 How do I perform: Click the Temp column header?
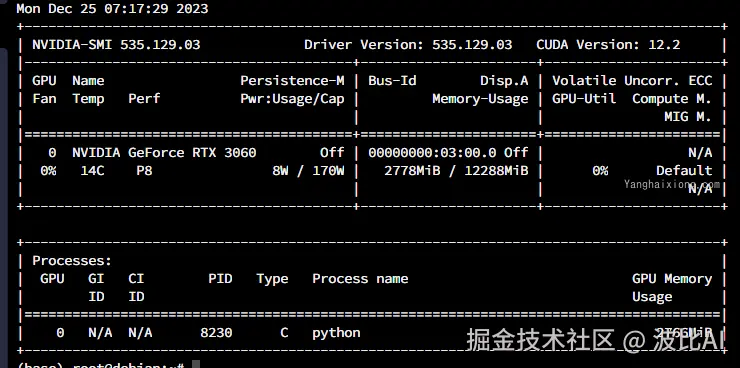88,99
